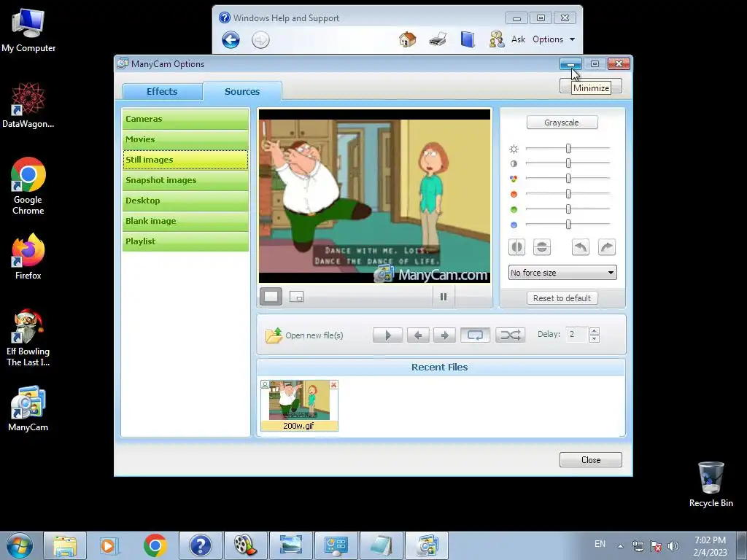Browse Help contents book icon
Viewport: 747px width, 560px height.
click(468, 39)
